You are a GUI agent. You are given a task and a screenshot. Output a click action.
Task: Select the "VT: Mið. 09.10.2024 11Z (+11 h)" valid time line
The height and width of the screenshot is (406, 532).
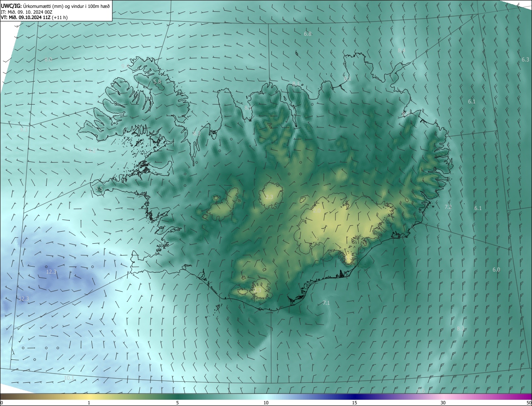pyautogui.click(x=34, y=17)
